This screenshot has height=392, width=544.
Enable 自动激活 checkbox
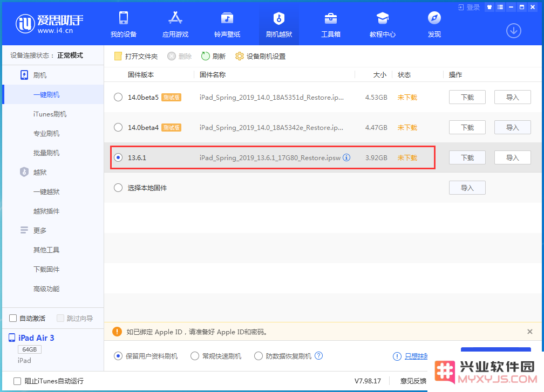click(13, 318)
